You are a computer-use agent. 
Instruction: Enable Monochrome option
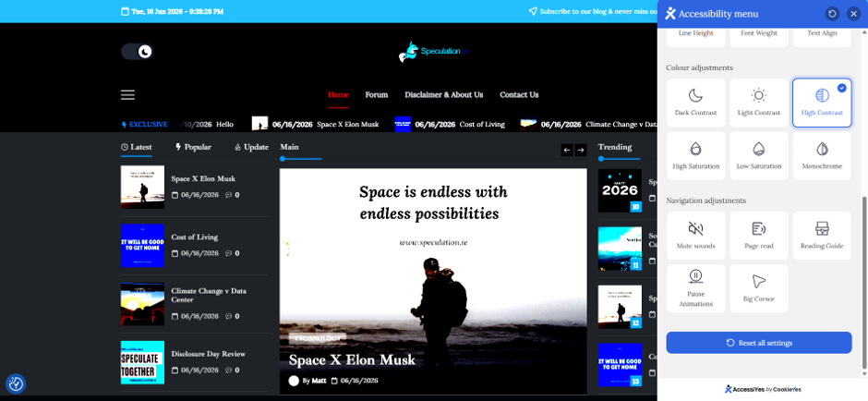[822, 155]
